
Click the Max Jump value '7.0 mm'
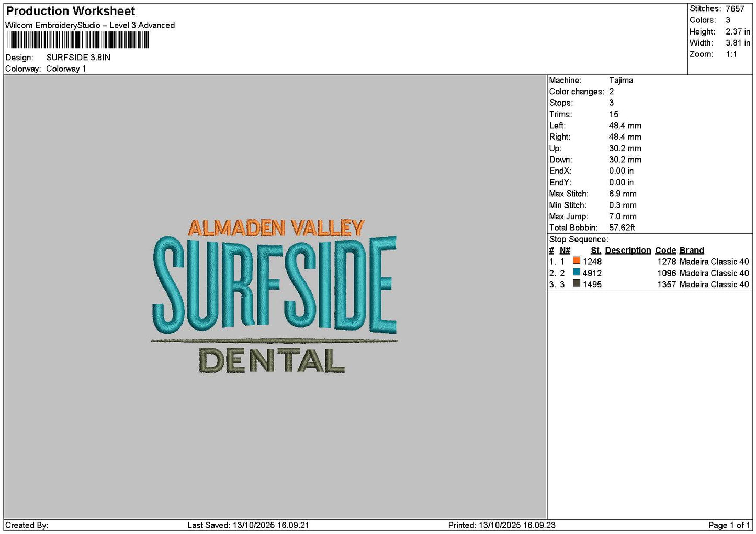pyautogui.click(x=623, y=217)
